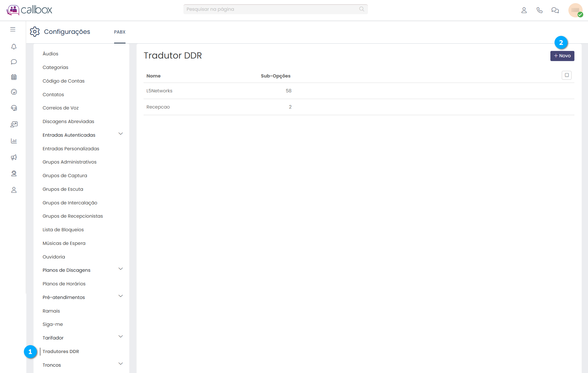
Task: Expand the Troncos submenu
Action: click(120, 364)
